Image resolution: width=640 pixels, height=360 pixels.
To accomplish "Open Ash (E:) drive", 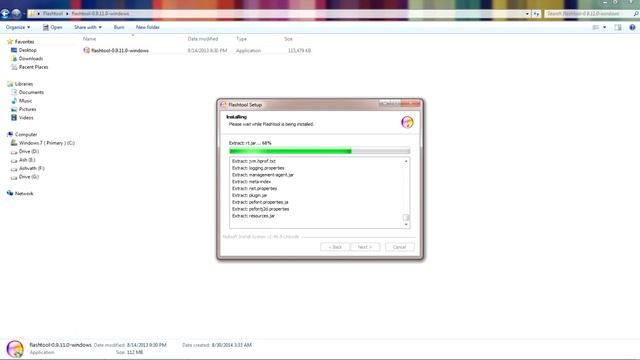I will click(x=27, y=160).
